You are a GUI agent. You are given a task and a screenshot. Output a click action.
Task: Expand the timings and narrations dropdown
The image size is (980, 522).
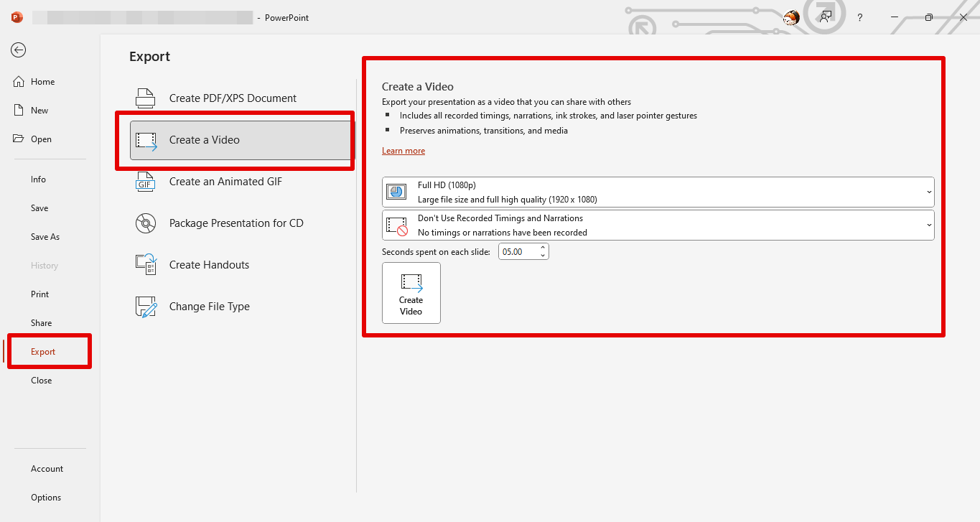(928, 225)
